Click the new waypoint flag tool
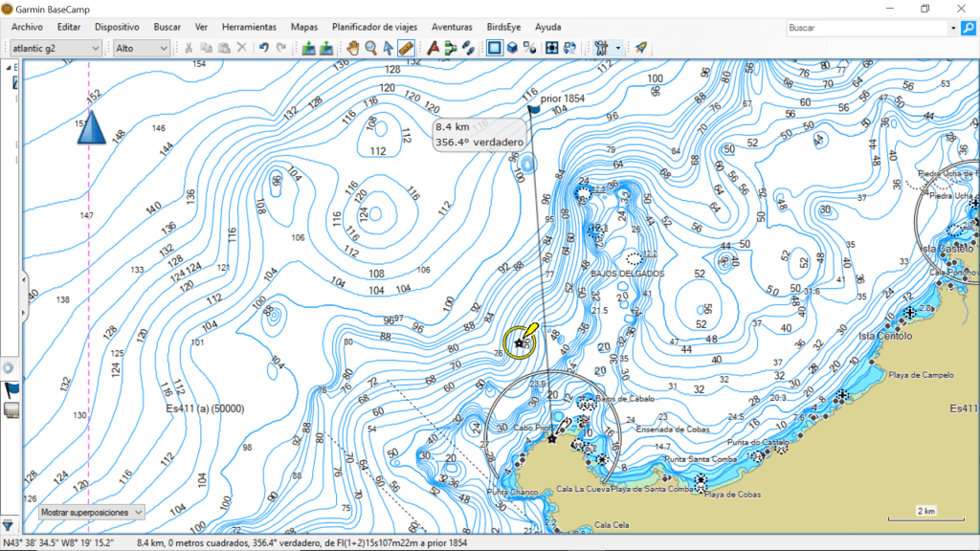Viewport: 980px width, 551px height. click(434, 47)
